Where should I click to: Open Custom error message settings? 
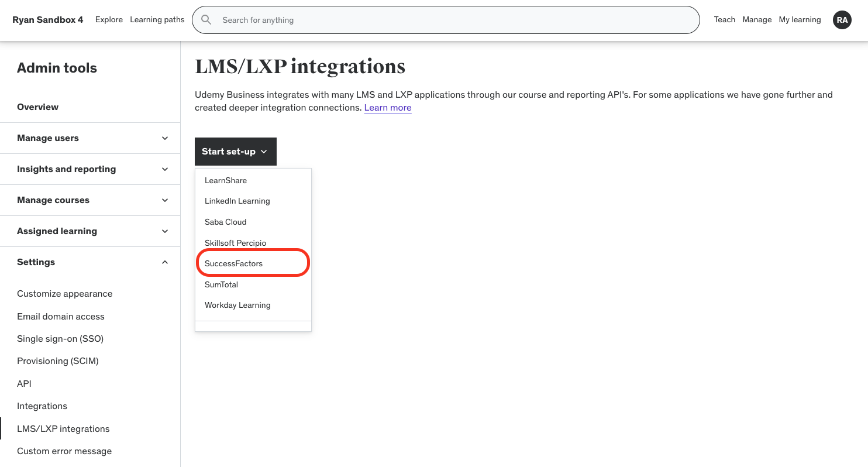[64, 451]
